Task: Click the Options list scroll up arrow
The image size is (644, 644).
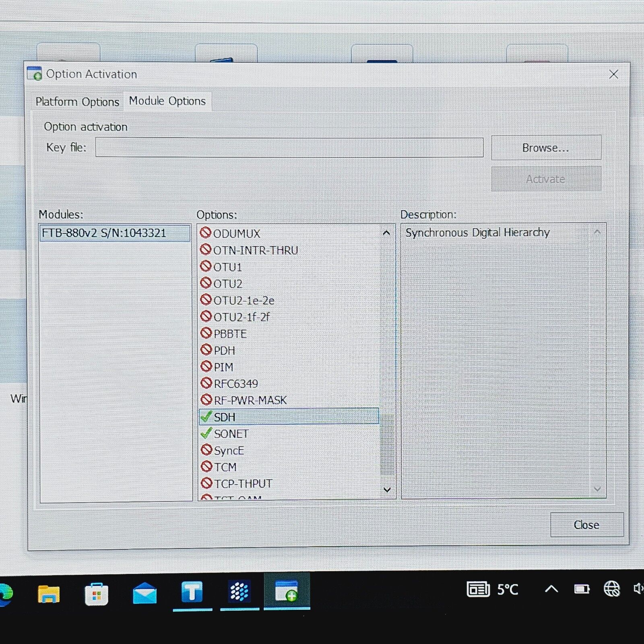Action: pos(387,233)
